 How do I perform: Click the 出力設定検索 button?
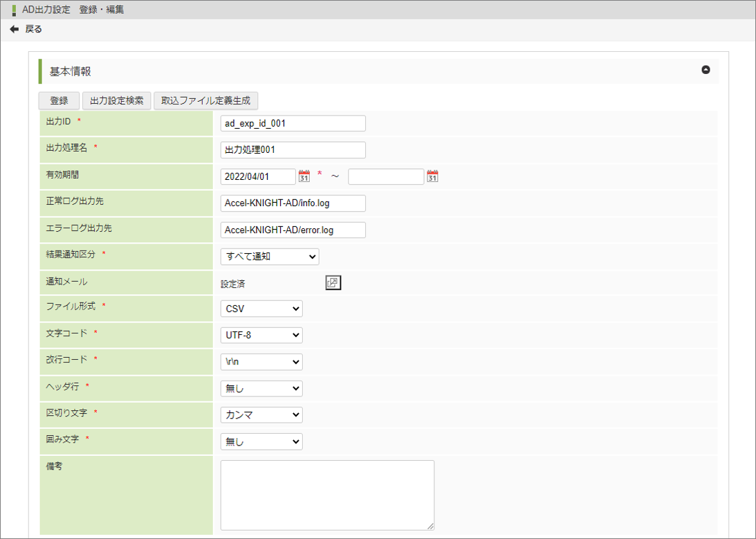tap(117, 100)
